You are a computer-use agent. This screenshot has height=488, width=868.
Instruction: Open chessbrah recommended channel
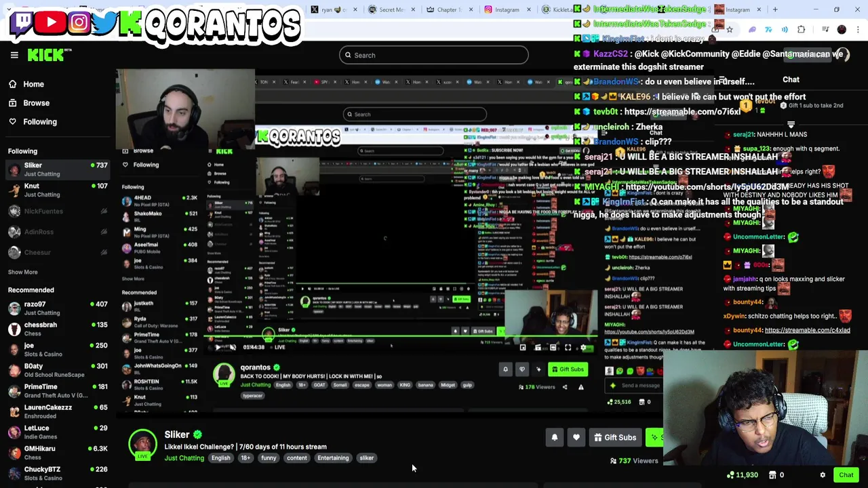tap(58, 329)
